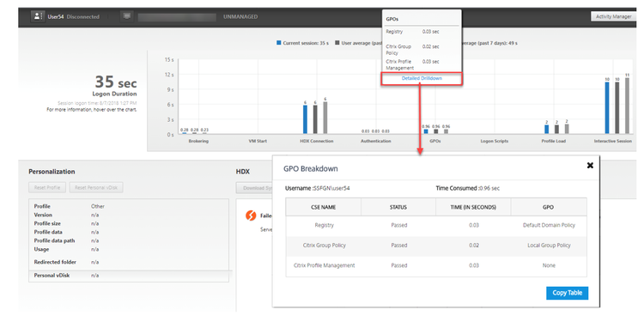Click the machine monitor icon
The height and width of the screenshot is (316, 644).
coord(127,16)
